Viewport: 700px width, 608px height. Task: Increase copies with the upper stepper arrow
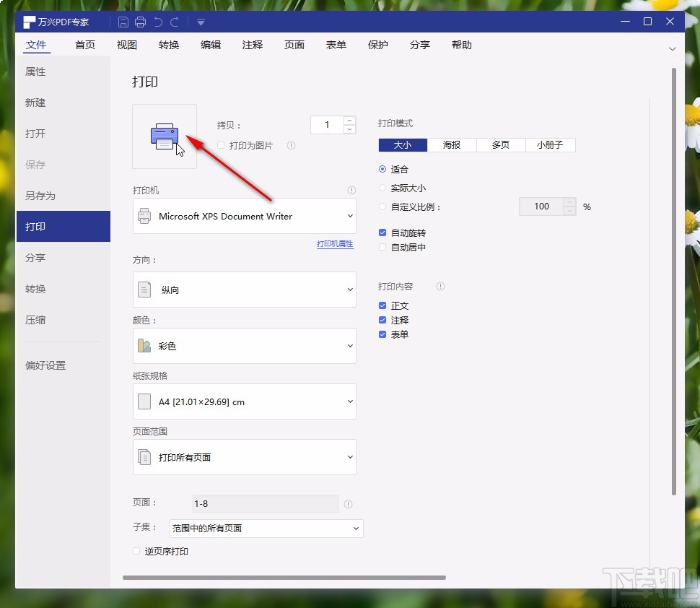pyautogui.click(x=350, y=120)
